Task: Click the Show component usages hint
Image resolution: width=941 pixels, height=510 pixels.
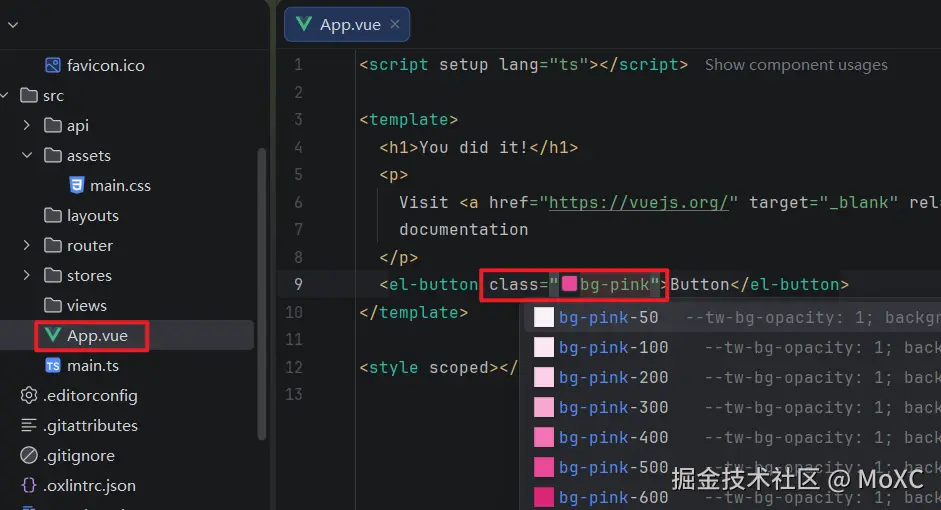Action: tap(796, 64)
